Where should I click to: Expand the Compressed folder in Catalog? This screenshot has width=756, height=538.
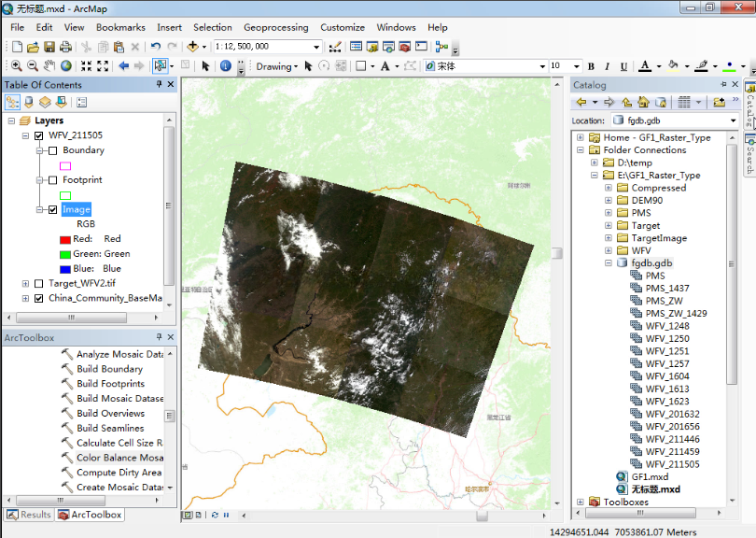point(609,188)
